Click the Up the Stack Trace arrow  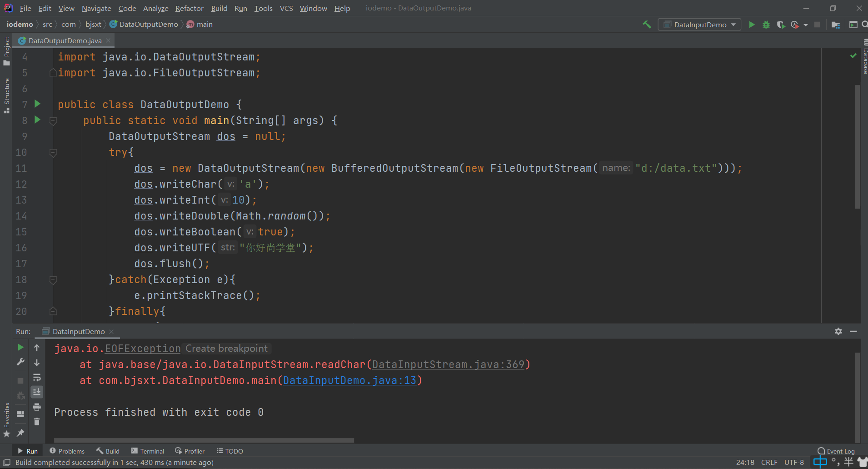[37, 347]
